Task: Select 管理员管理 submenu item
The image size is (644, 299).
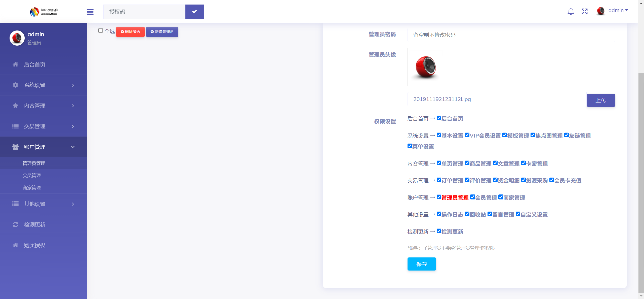Action: pyautogui.click(x=34, y=163)
